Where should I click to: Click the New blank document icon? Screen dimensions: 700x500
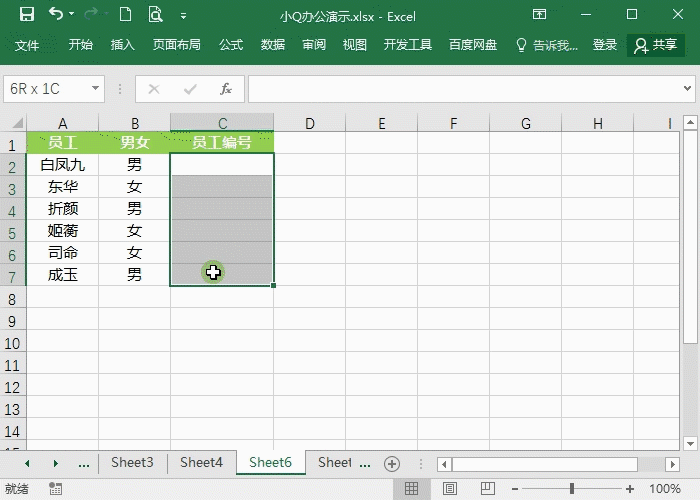point(125,15)
